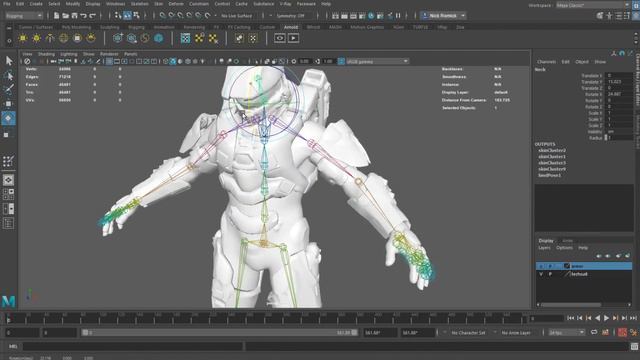Click the Rotate X value field
This screenshot has width=640, height=360.
619,94
